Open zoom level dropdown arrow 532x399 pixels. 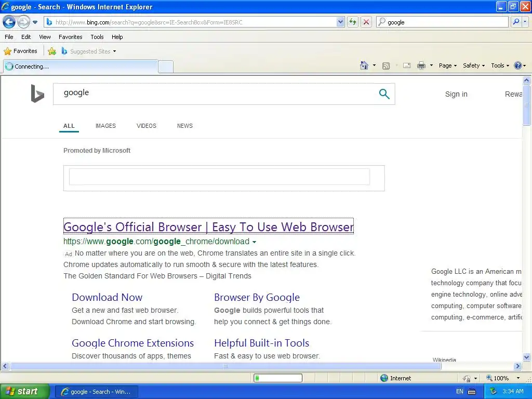[518, 378]
